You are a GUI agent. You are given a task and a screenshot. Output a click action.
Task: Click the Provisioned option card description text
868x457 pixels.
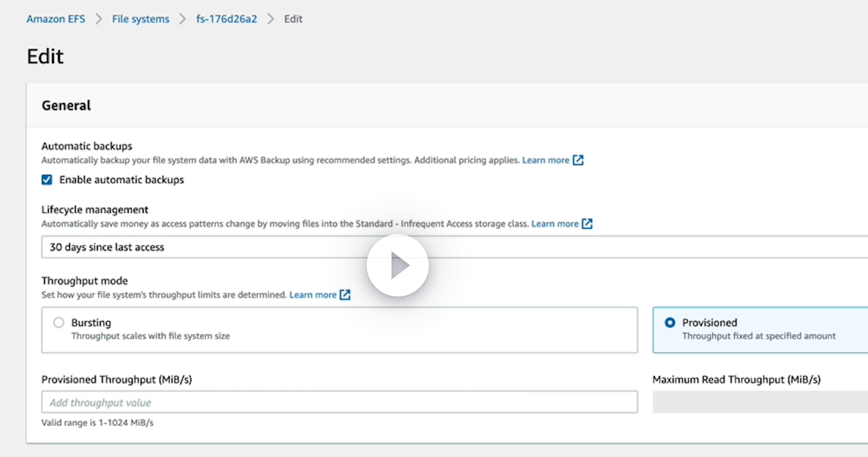[758, 336]
